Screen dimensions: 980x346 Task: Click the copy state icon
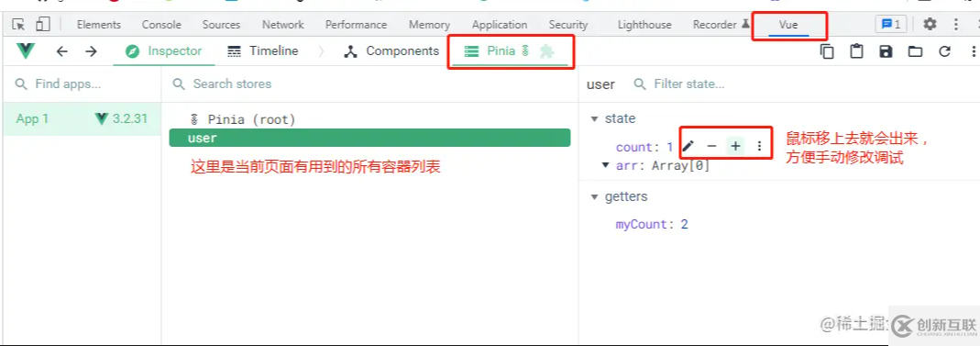click(x=826, y=51)
